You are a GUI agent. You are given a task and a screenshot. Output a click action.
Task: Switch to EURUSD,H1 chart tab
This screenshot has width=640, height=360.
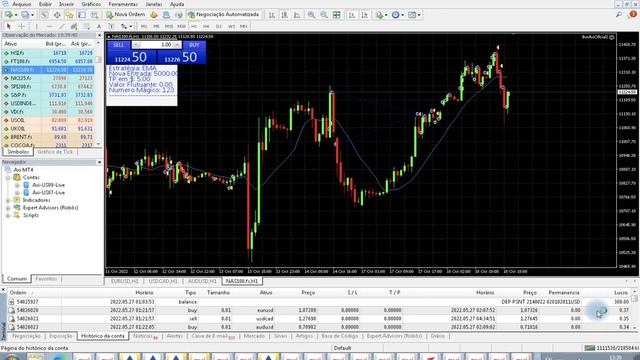[x=124, y=281]
